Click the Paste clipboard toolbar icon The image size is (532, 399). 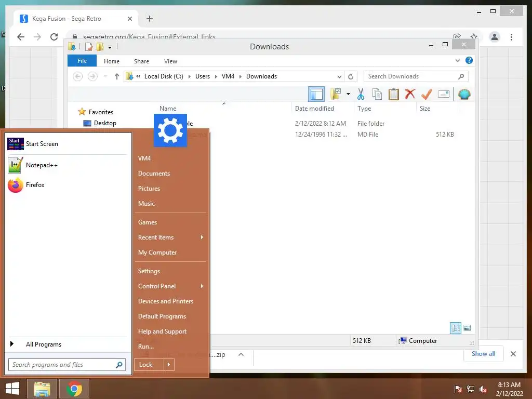click(x=394, y=95)
